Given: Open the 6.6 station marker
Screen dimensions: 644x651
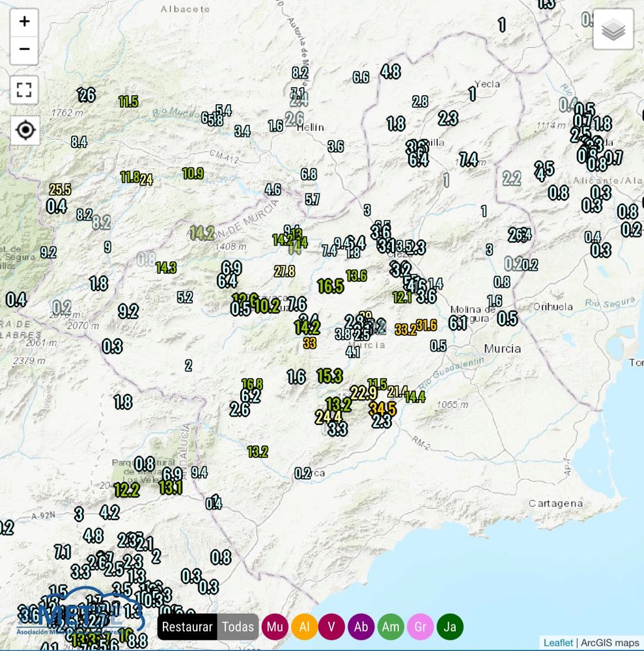Looking at the screenshot, I should [361, 77].
